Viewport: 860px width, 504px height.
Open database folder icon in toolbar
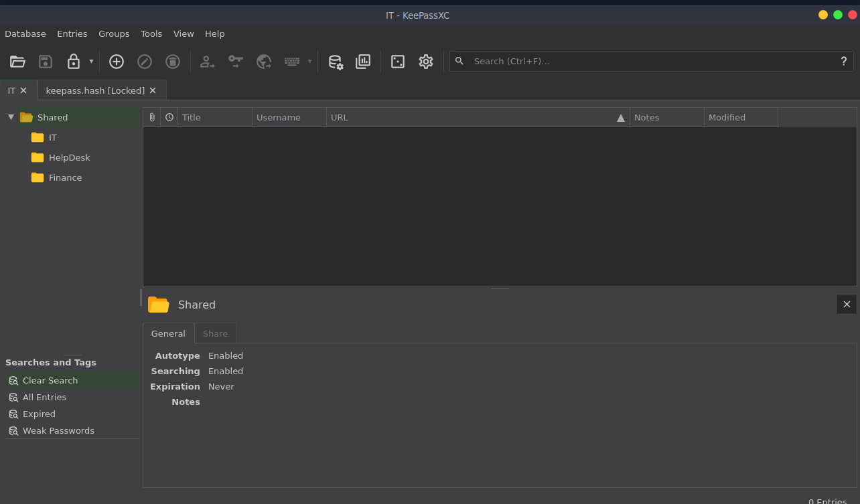click(17, 62)
